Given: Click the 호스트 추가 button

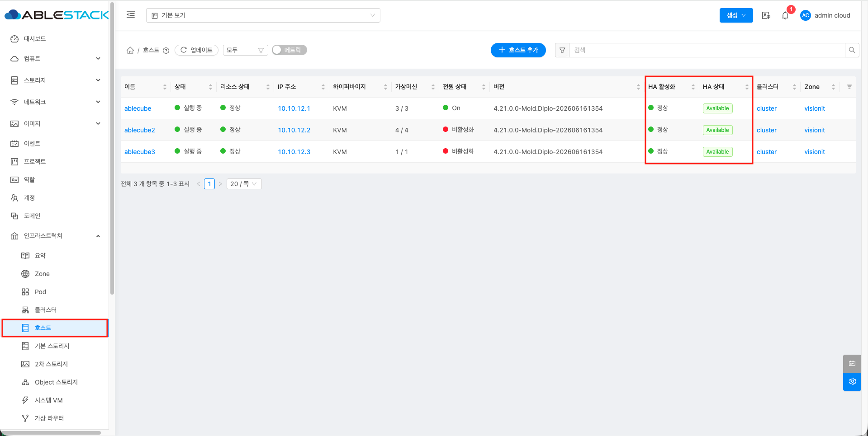Looking at the screenshot, I should coord(518,50).
